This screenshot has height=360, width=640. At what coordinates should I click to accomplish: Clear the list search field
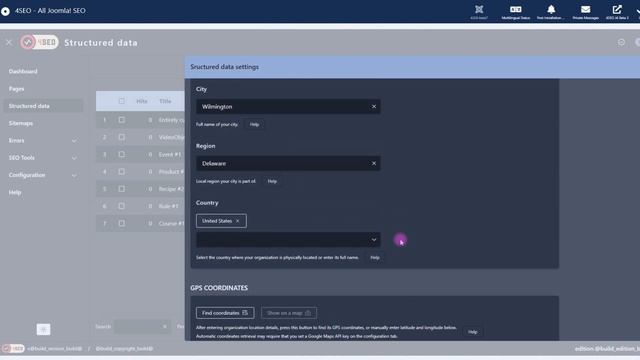pos(164,327)
